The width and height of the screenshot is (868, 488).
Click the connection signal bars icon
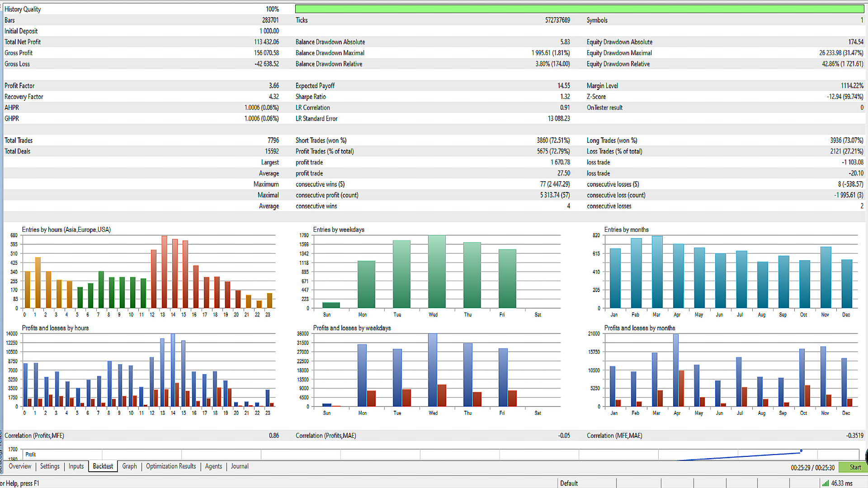point(825,483)
